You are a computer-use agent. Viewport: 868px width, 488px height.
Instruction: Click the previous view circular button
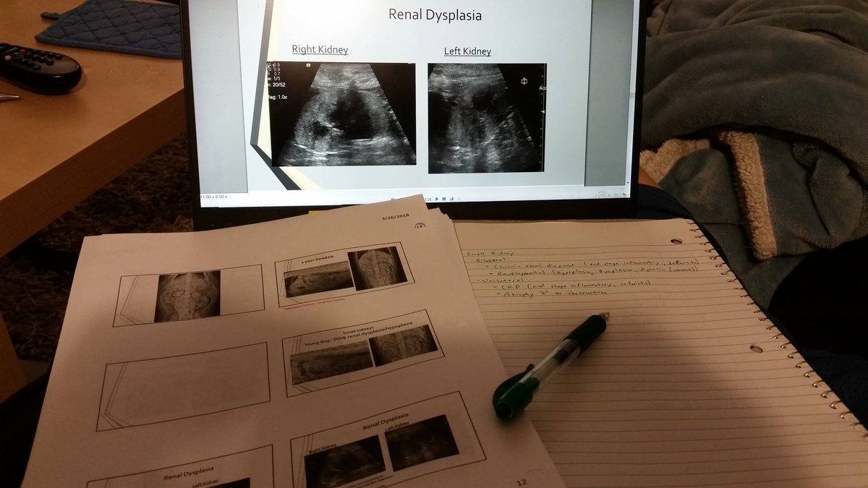coord(451,199)
